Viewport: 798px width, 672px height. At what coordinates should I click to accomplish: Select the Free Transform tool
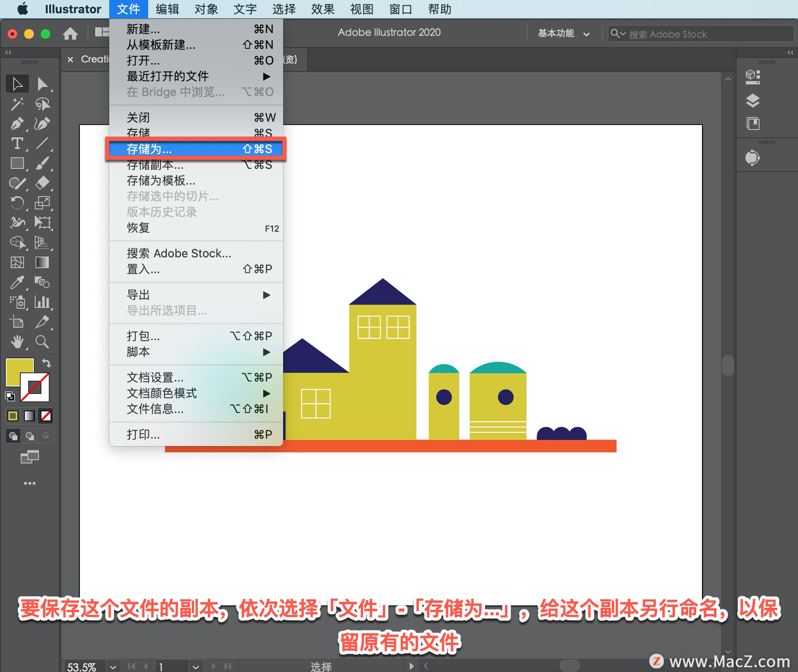pos(42,223)
